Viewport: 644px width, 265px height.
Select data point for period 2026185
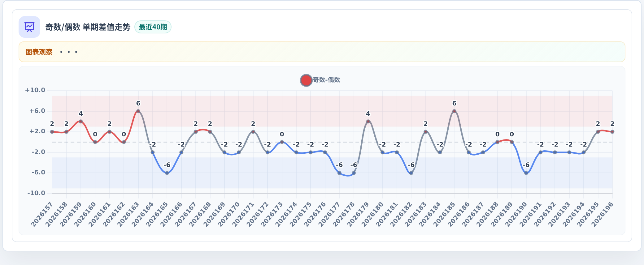point(454,111)
